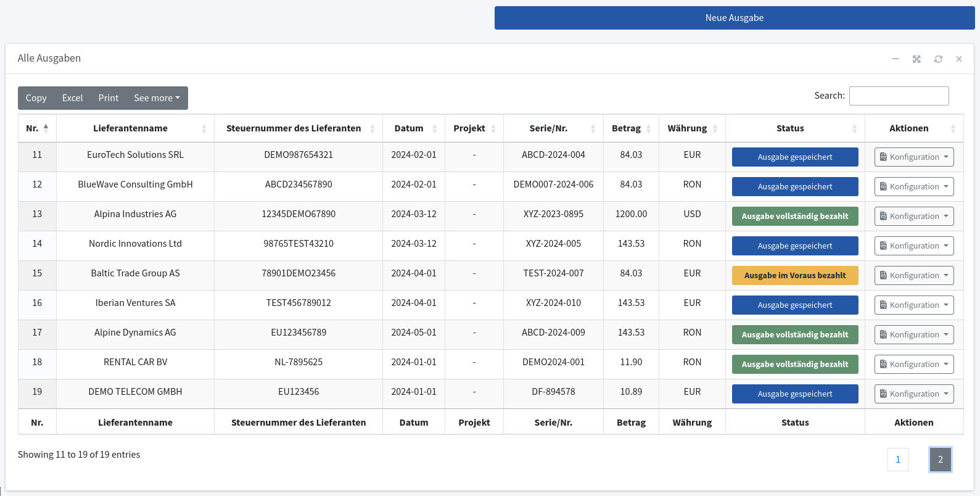Sort by Währung column sort icon
Viewport: 980px width, 496px height.
(x=715, y=128)
